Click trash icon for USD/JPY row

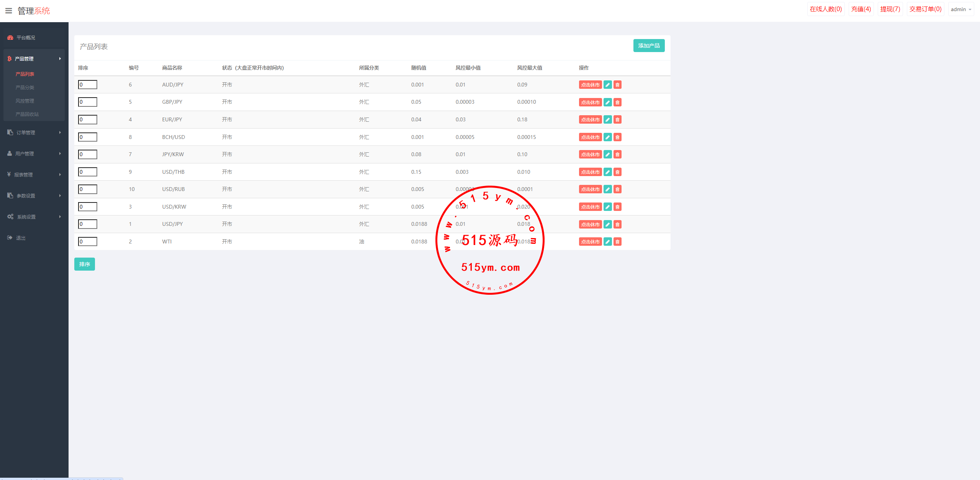tap(617, 224)
